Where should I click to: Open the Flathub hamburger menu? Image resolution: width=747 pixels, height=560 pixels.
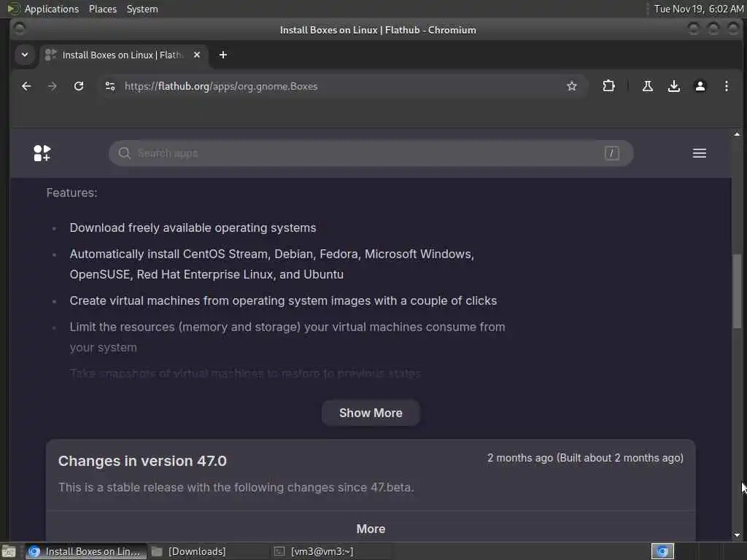[x=700, y=153]
